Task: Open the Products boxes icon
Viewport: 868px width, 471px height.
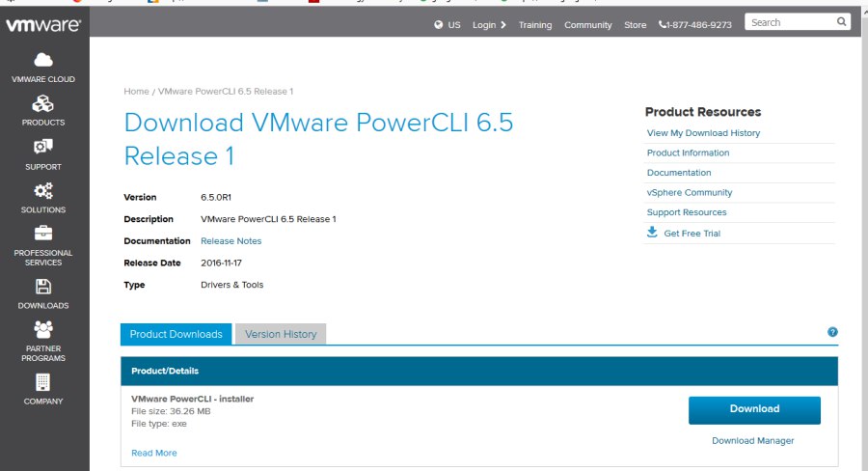Action: pyautogui.click(x=43, y=103)
